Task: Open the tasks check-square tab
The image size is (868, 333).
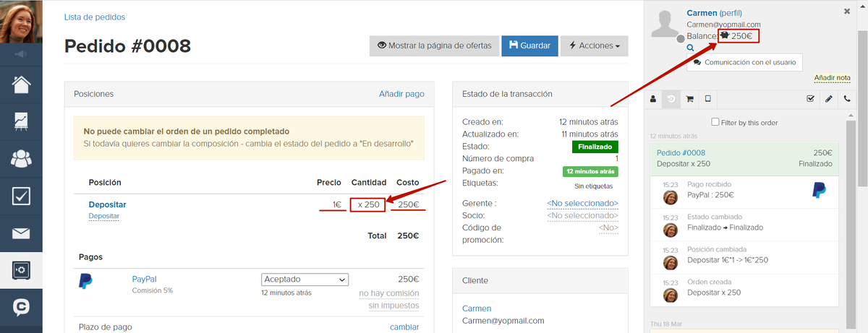Action: pyautogui.click(x=811, y=99)
